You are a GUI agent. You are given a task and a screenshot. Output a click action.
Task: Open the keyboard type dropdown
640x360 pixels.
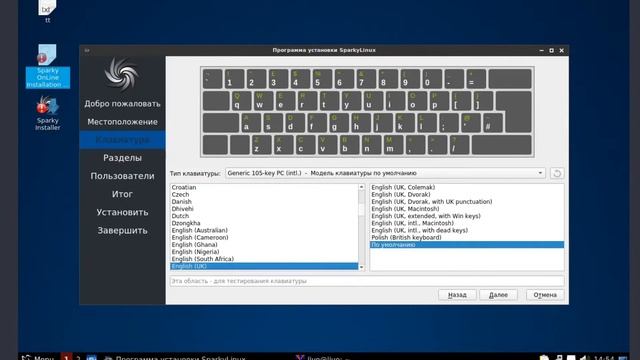click(385, 173)
